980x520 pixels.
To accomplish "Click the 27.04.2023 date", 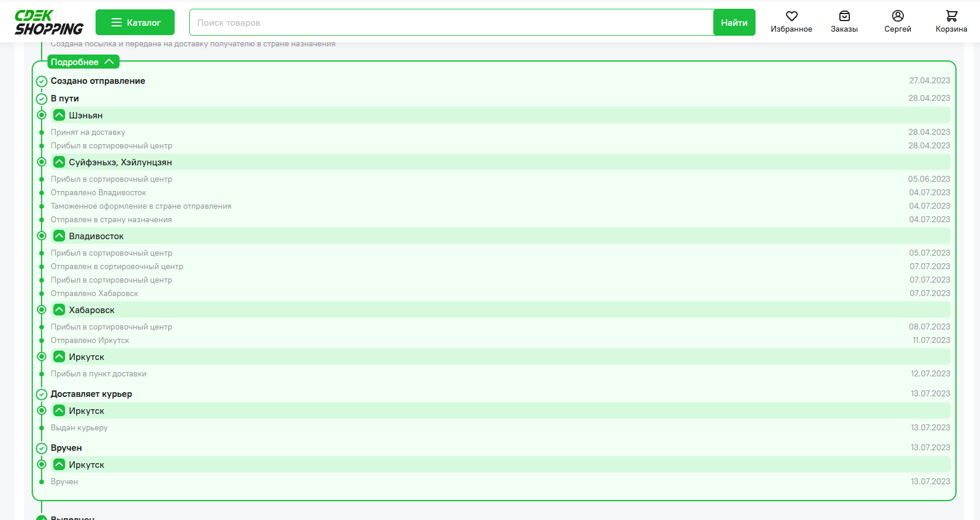I will click(930, 80).
